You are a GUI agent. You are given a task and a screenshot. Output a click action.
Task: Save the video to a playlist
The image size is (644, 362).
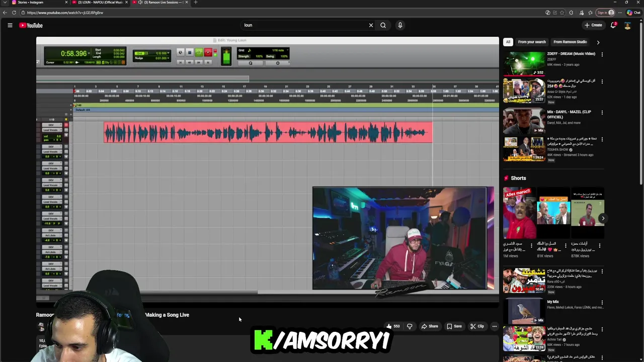point(454,326)
